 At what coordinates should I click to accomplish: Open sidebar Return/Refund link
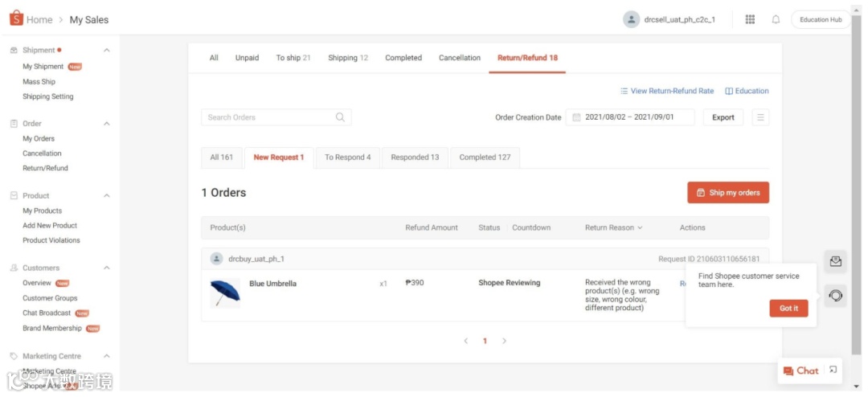[x=45, y=168]
